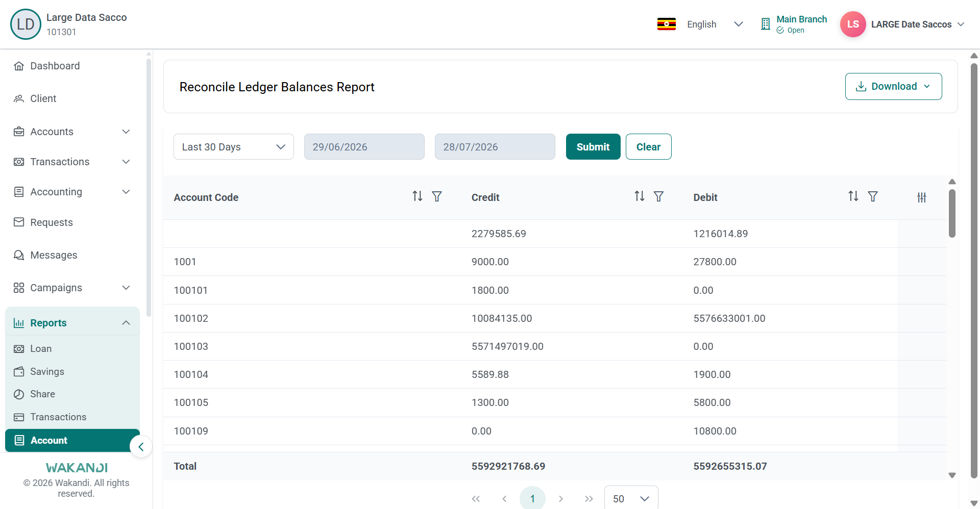Viewport: 980px width, 509px height.
Task: Click the Loan report cash icon
Action: coord(19,349)
